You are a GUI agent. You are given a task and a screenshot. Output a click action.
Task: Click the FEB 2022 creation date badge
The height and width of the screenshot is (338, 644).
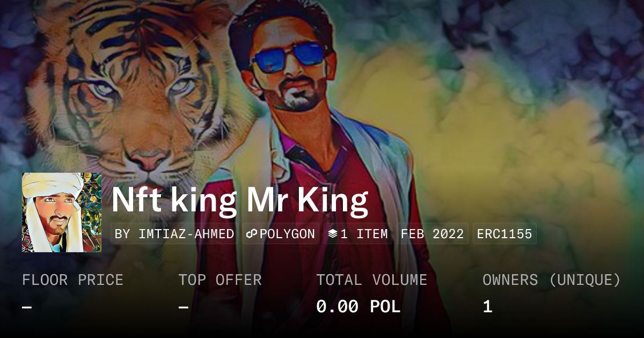[x=433, y=234]
